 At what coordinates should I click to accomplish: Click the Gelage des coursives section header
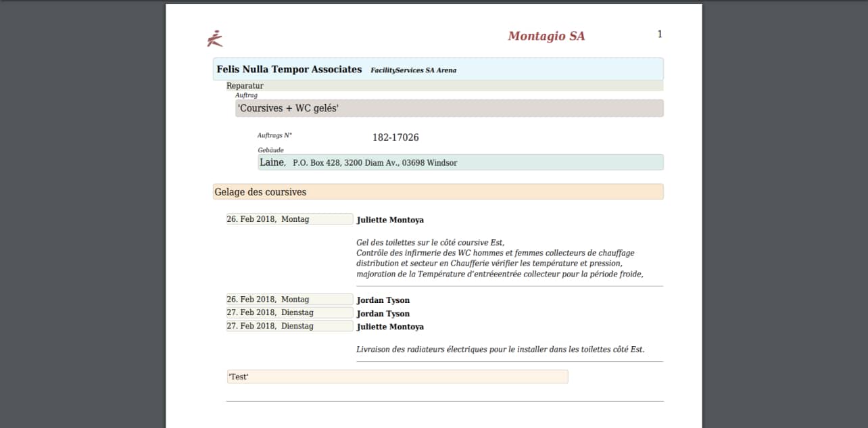(437, 192)
